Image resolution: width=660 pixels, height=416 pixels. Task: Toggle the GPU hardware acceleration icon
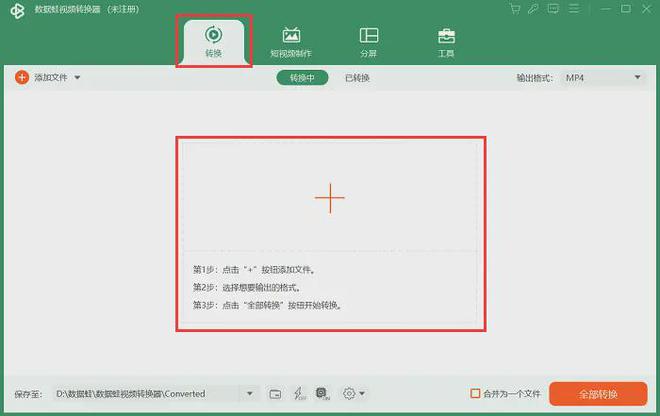[x=323, y=393]
